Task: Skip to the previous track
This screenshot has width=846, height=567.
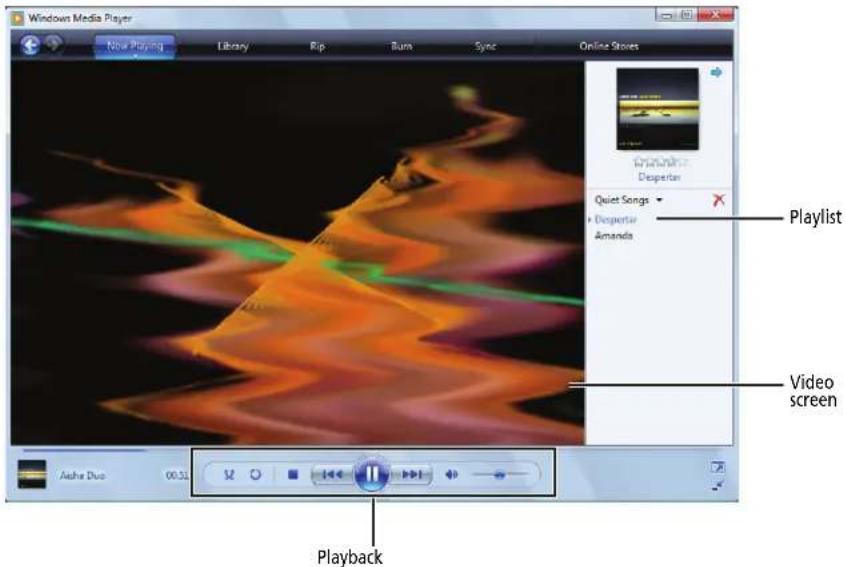Action: 332,475
